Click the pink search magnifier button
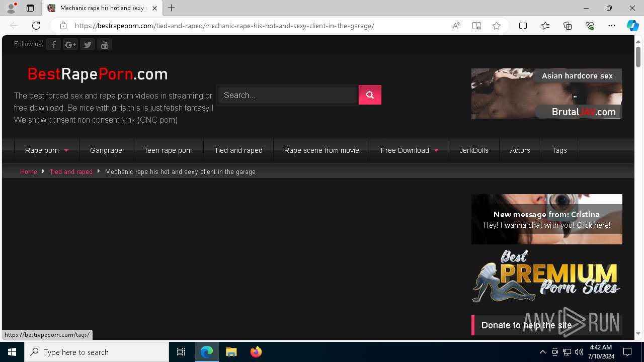 coord(370,95)
